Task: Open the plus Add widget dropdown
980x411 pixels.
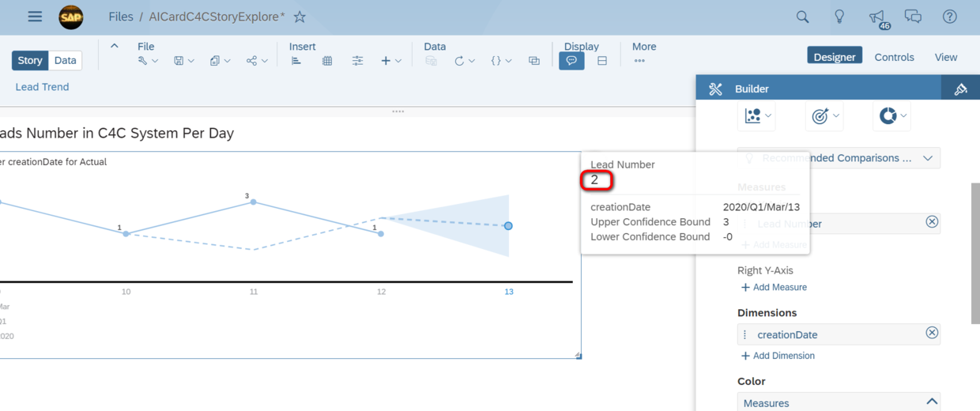Action: [391, 61]
